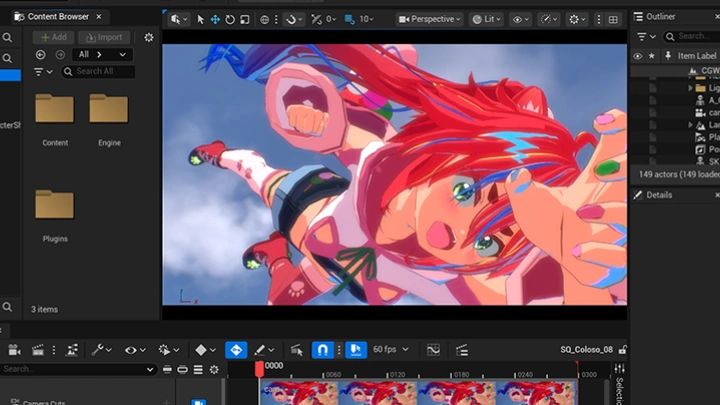Open the viewport Show (eye) flags menu
Image resolution: width=720 pixels, height=405 pixels.
521,19
